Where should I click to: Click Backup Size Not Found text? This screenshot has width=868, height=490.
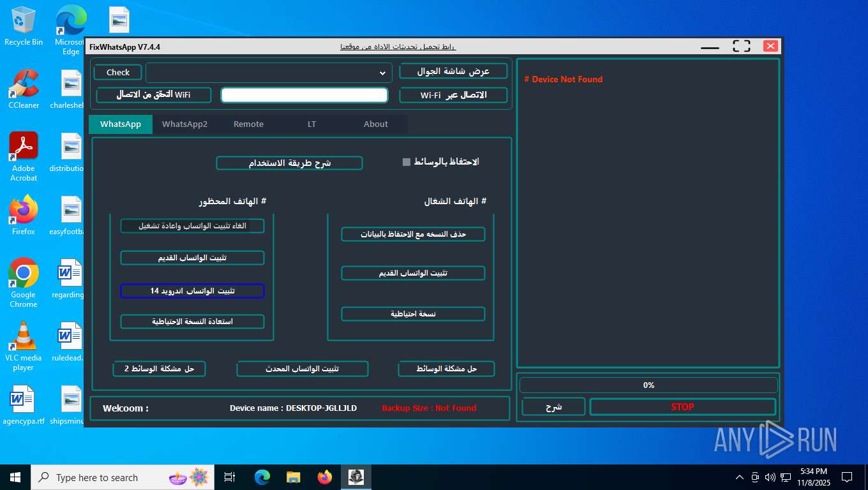429,408
